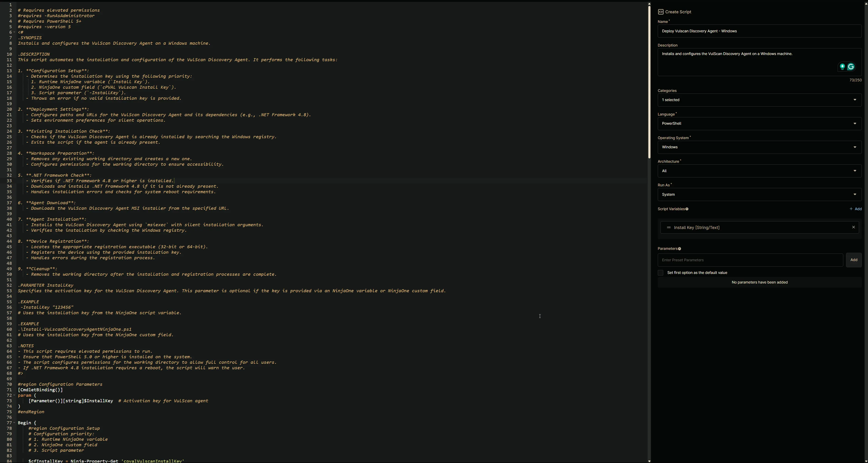Open the Install Key [String/Text] variable row
Image resolution: width=868 pixels, height=463 pixels.
(759, 228)
